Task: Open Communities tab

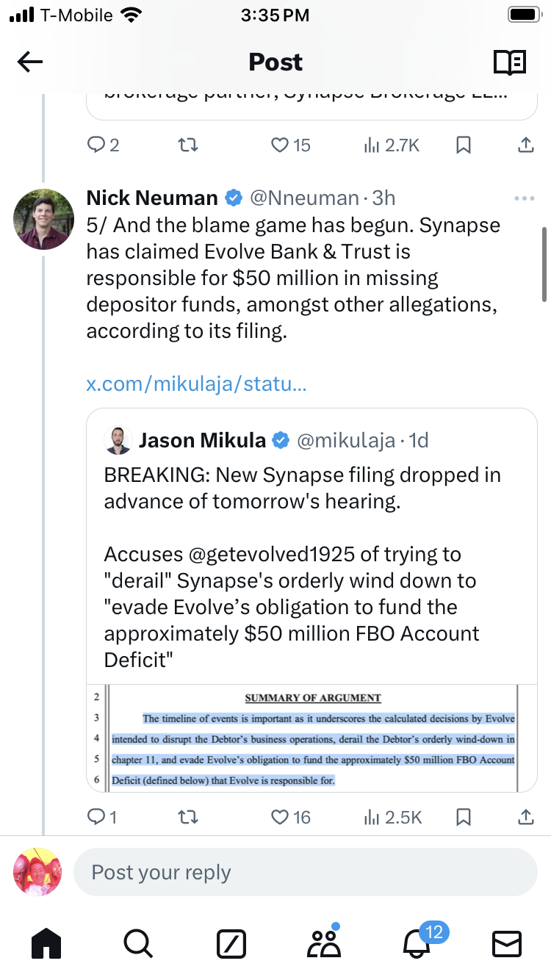Action: point(324,943)
